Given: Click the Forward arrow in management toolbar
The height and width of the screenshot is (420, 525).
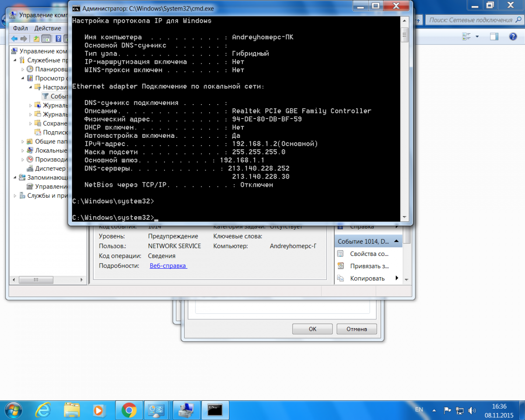Looking at the screenshot, I should (24, 38).
